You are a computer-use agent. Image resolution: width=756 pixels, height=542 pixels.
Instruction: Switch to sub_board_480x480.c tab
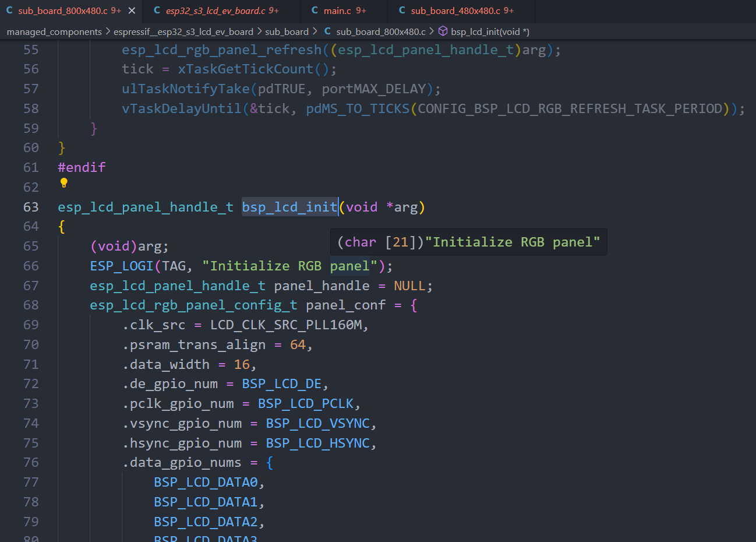(x=462, y=10)
